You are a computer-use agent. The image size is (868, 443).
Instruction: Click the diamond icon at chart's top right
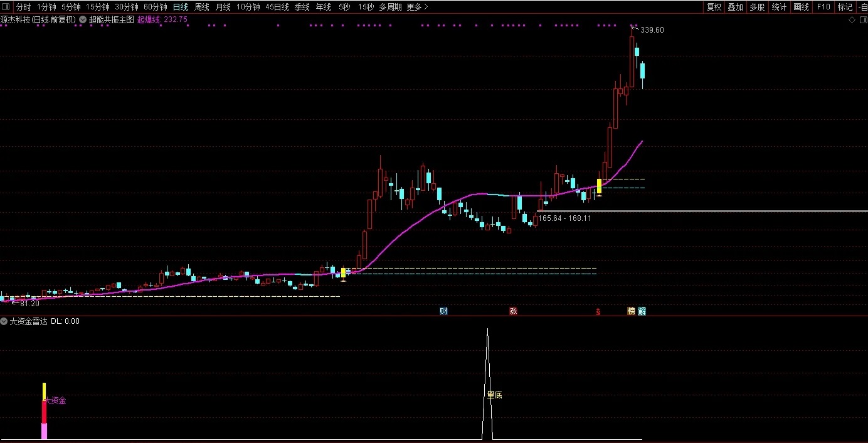tap(852, 20)
